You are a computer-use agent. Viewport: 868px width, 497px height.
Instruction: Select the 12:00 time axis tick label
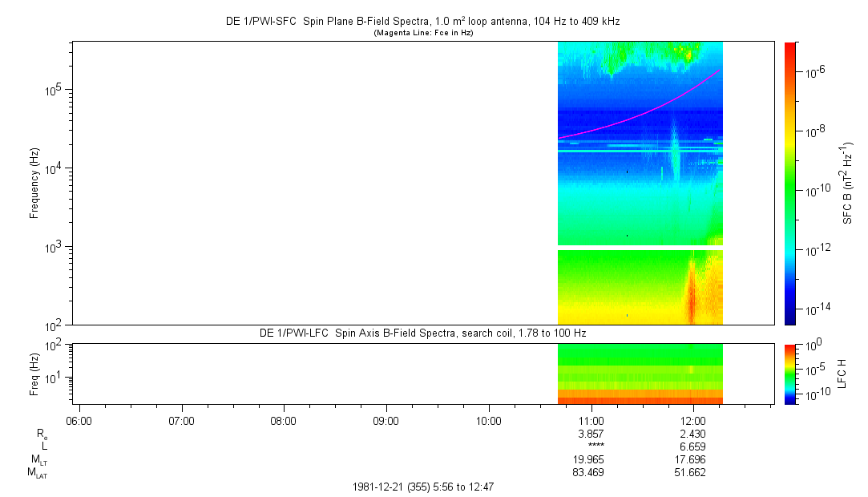(x=693, y=421)
